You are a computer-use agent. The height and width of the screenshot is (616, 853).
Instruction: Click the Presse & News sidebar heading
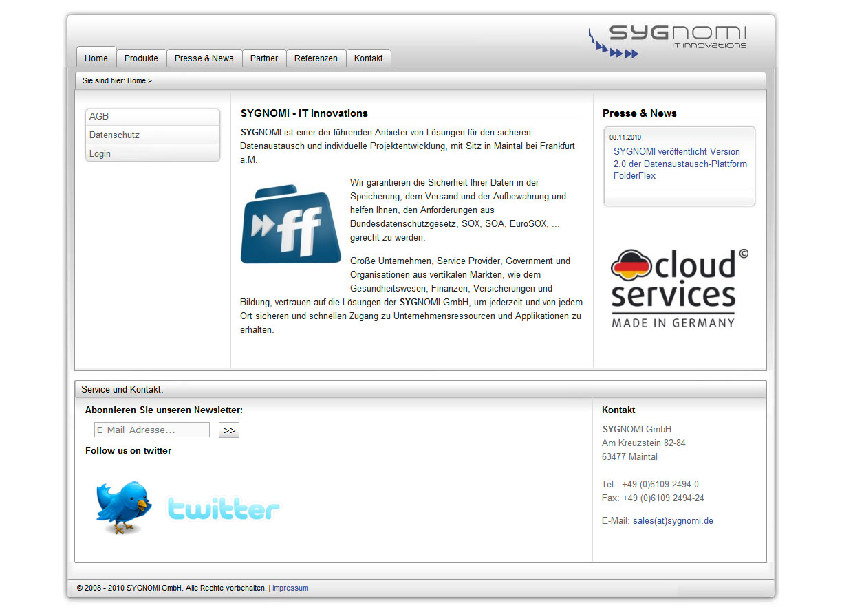click(640, 113)
